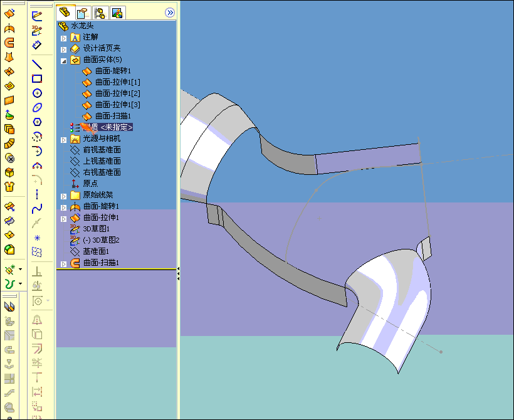The height and width of the screenshot is (420, 514).
Task: Select the Smart Dimension tool
Action: (x=37, y=45)
